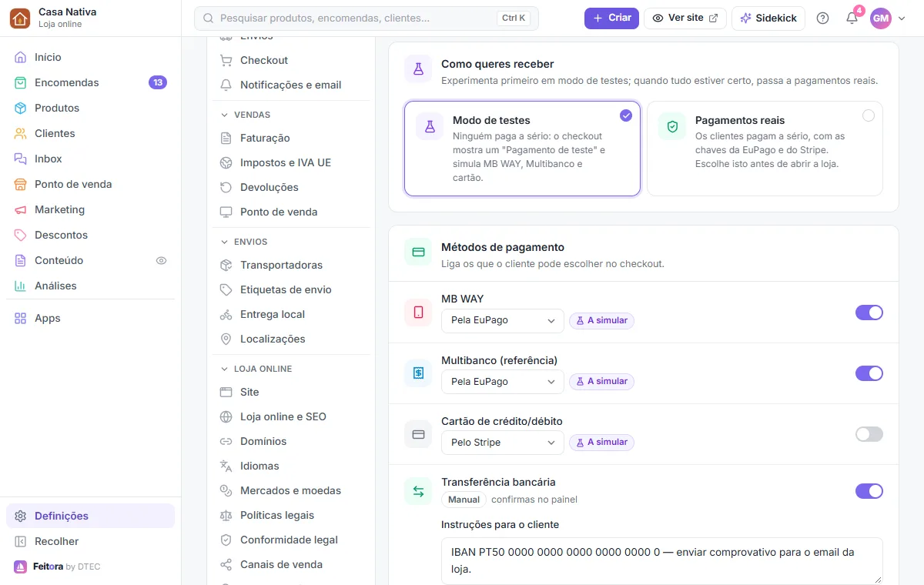Click the Localizações pin icon
The width and height of the screenshot is (924, 585).
(x=226, y=339)
